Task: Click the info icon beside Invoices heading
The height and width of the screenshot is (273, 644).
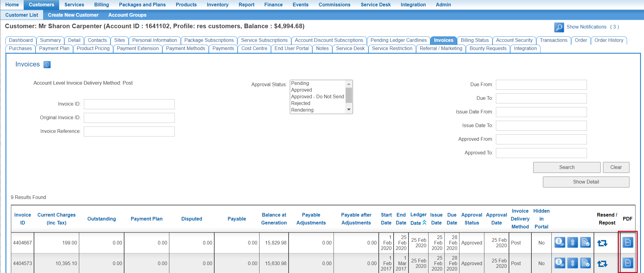Action: pyautogui.click(x=47, y=64)
